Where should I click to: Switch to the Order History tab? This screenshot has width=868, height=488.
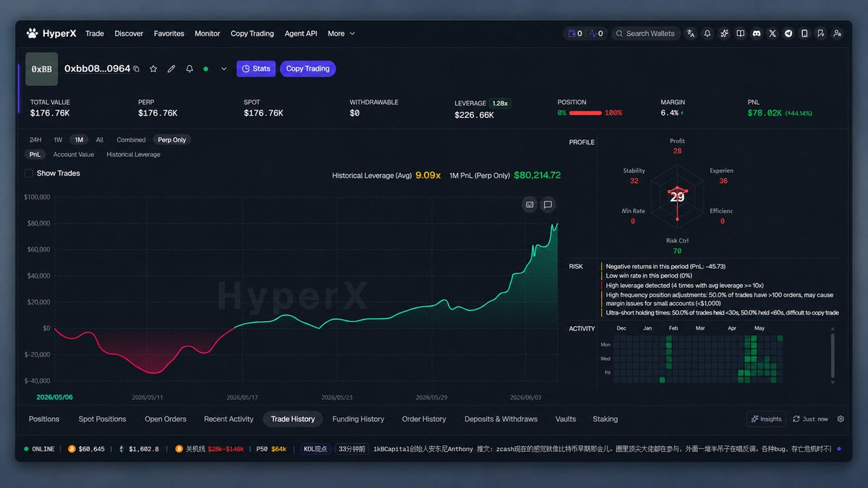[x=424, y=419]
